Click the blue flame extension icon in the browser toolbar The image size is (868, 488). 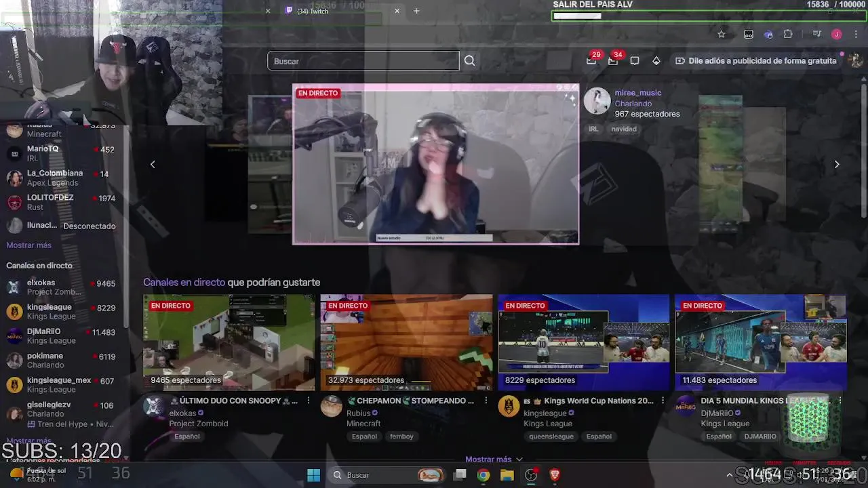768,34
